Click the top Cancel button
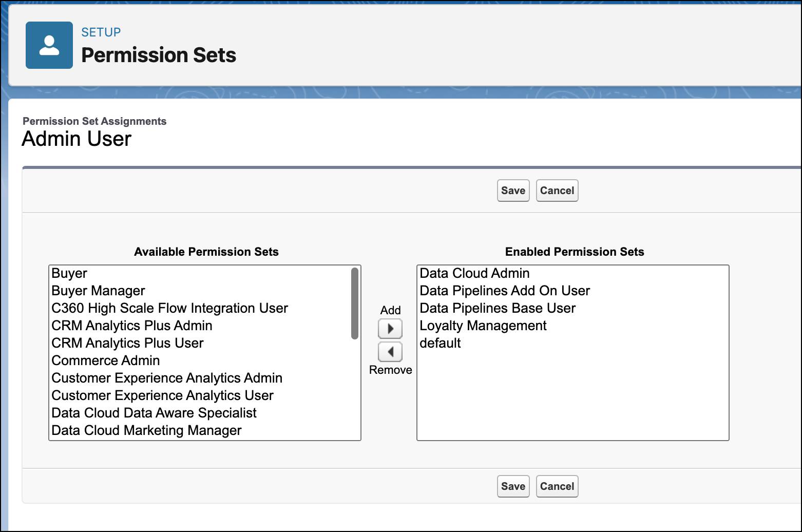Image resolution: width=802 pixels, height=532 pixels. tap(557, 191)
